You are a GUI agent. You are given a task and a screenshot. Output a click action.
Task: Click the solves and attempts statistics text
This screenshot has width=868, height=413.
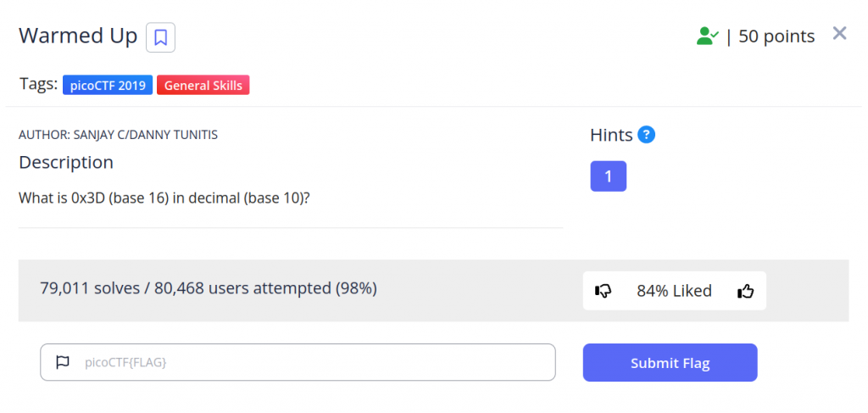(209, 288)
